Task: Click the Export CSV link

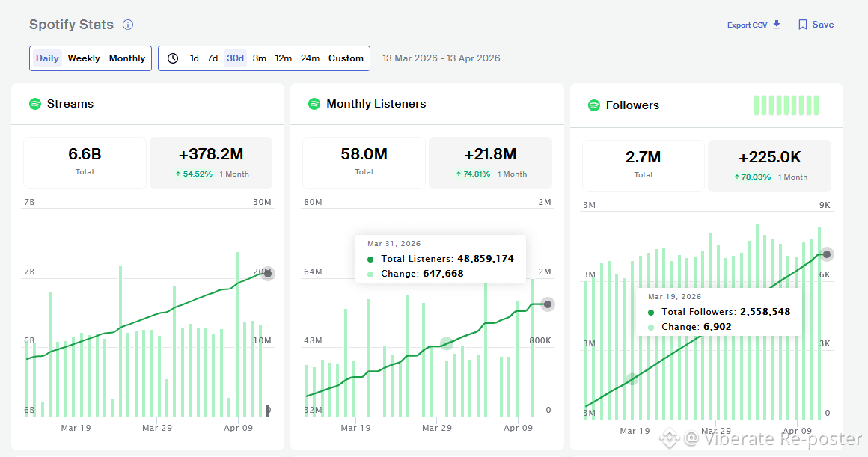Action: [x=748, y=25]
